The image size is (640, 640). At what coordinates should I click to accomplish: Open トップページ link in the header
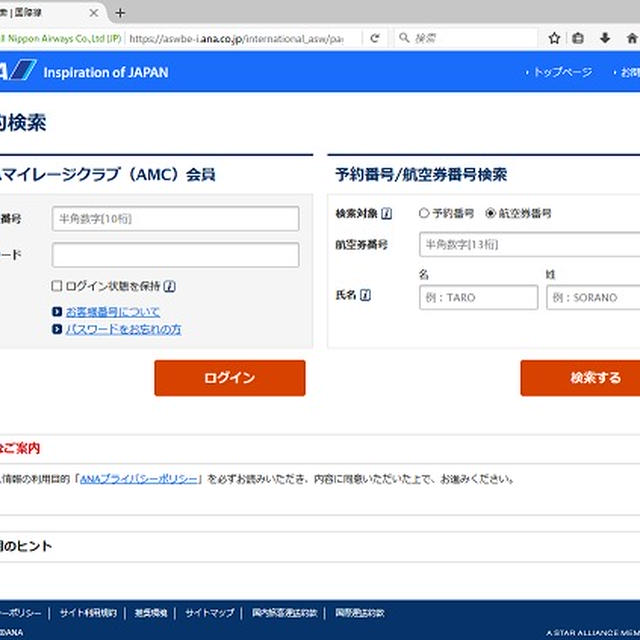(563, 72)
